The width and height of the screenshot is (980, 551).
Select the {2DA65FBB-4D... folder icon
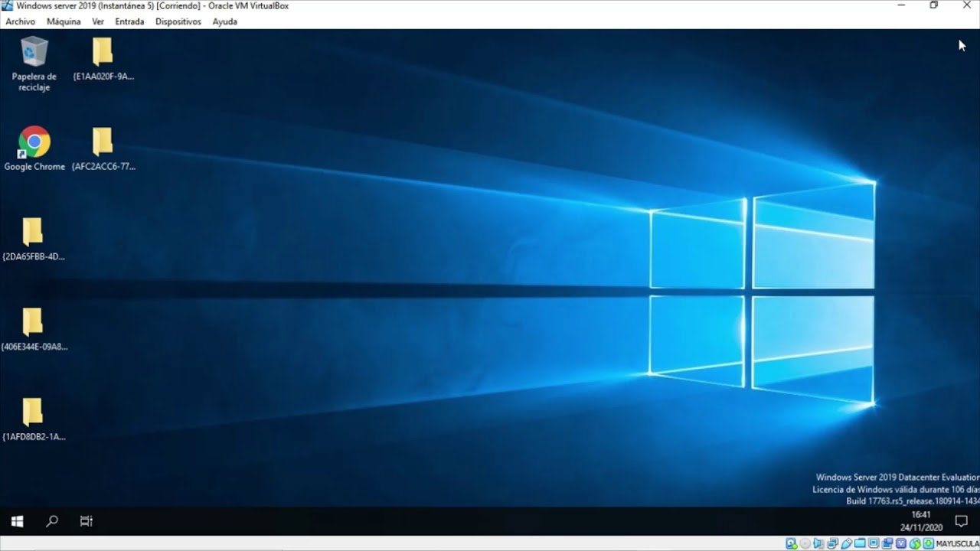point(34,240)
